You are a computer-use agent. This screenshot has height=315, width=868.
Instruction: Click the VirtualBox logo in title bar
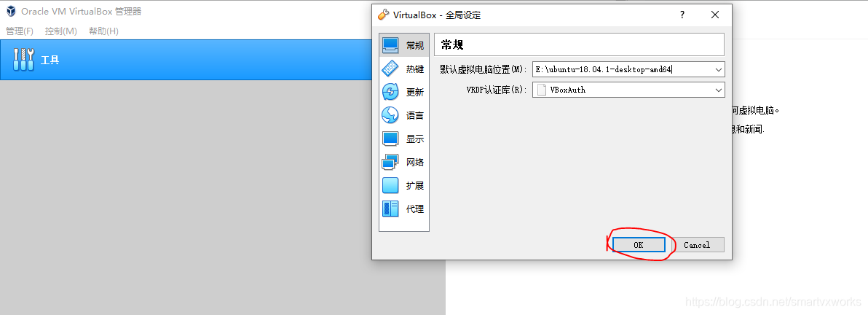pos(11,11)
